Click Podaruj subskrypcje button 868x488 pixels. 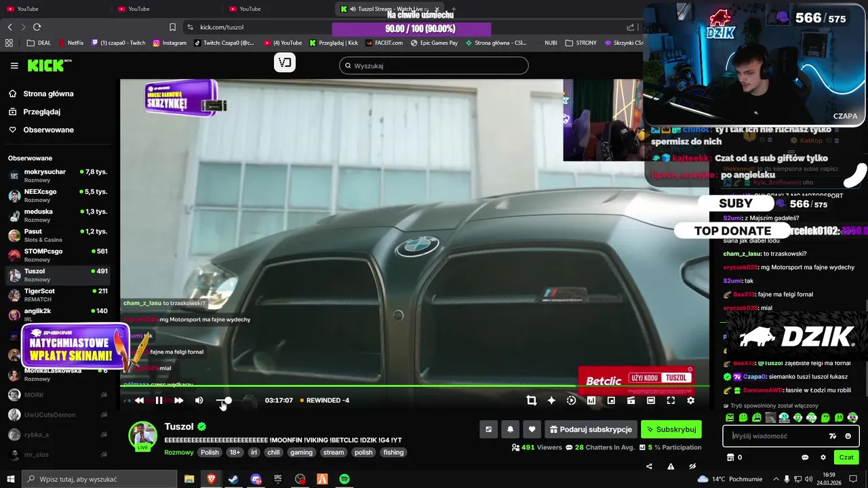pyautogui.click(x=591, y=429)
